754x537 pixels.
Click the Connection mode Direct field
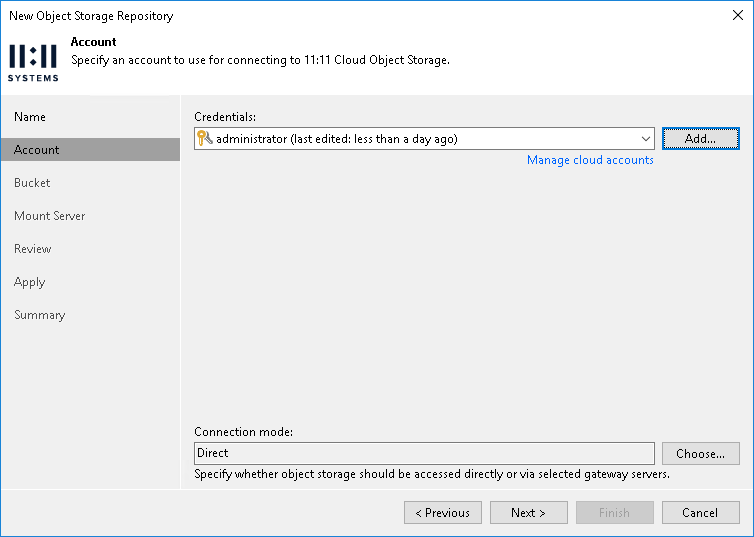(x=424, y=453)
